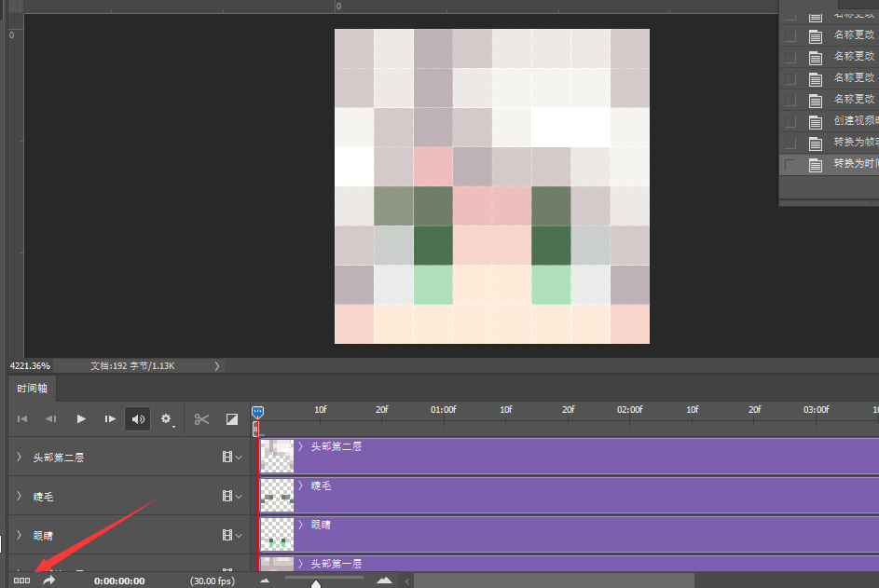Click ruler mark 01:00f
The height and width of the screenshot is (588, 879).
click(444, 410)
